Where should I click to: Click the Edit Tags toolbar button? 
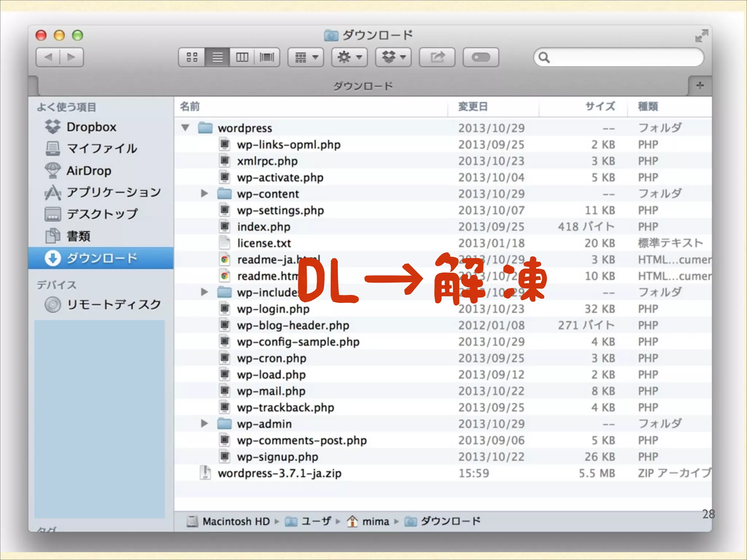coord(481,57)
